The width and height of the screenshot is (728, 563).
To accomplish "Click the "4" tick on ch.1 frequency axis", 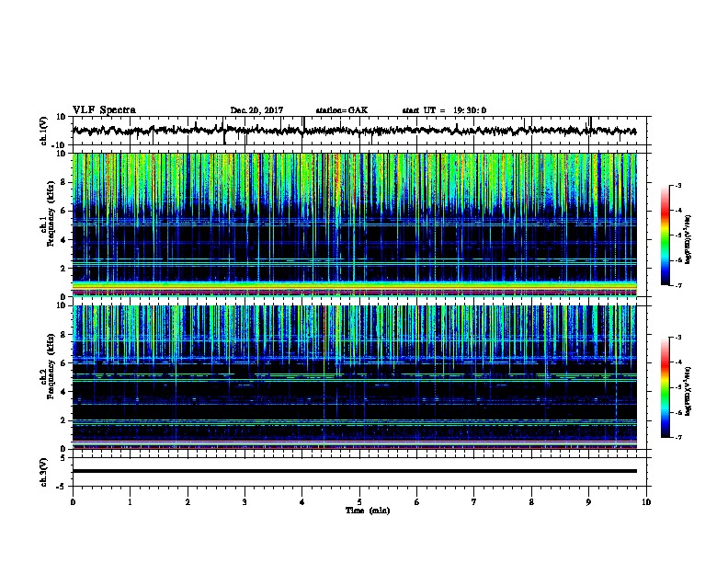I will (x=64, y=240).
